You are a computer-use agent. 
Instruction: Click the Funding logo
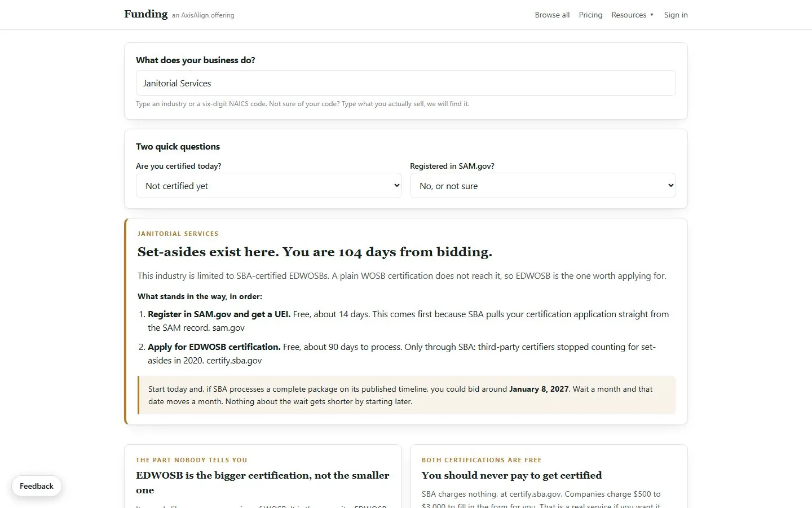[146, 14]
